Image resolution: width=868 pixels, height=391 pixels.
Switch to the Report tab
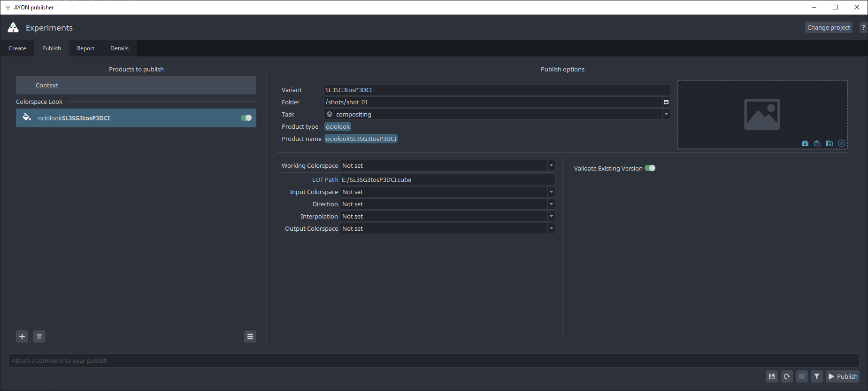tap(85, 48)
